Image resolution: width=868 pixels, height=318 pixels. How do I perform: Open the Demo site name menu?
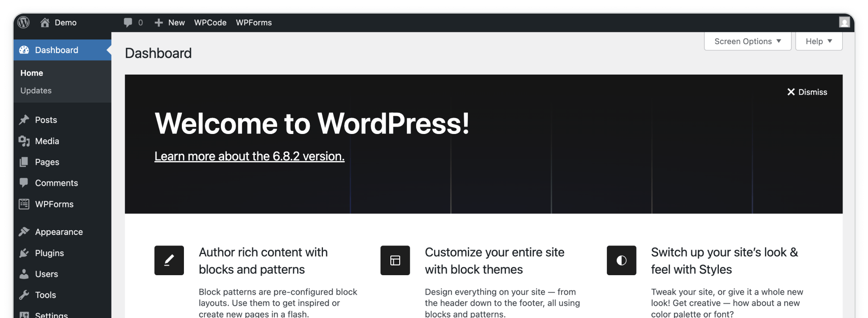66,22
